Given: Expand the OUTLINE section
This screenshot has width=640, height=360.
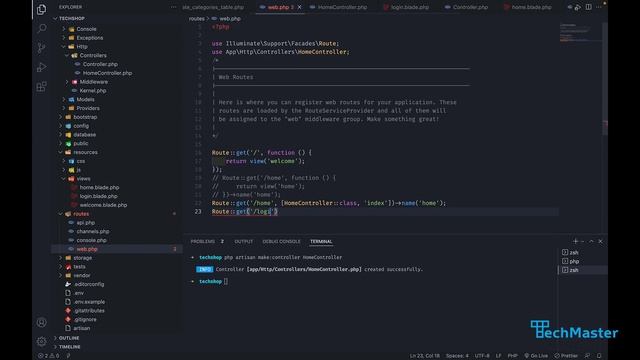Looking at the screenshot, I should pos(69,338).
